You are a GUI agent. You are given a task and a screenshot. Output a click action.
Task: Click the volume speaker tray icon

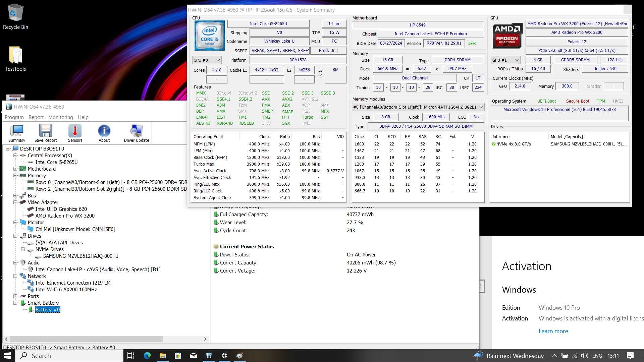tap(585, 356)
